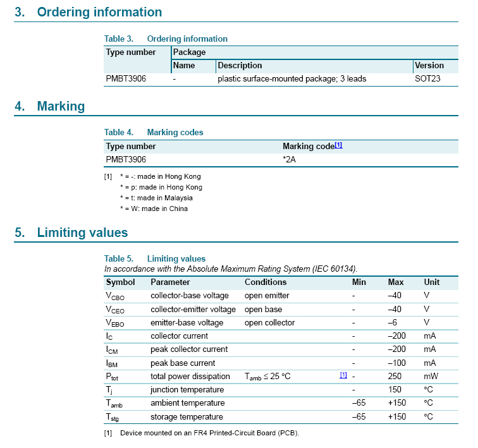Click the "junction temperature" parameter row

coord(187,389)
